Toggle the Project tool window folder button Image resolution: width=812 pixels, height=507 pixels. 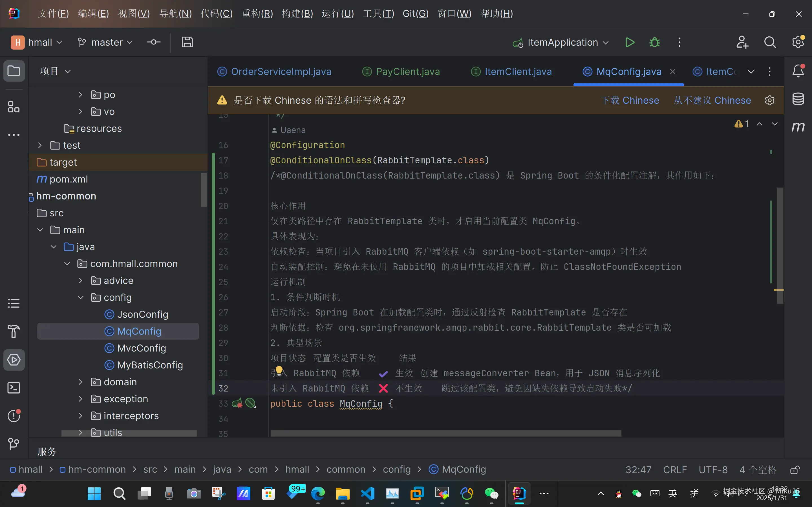tap(14, 71)
